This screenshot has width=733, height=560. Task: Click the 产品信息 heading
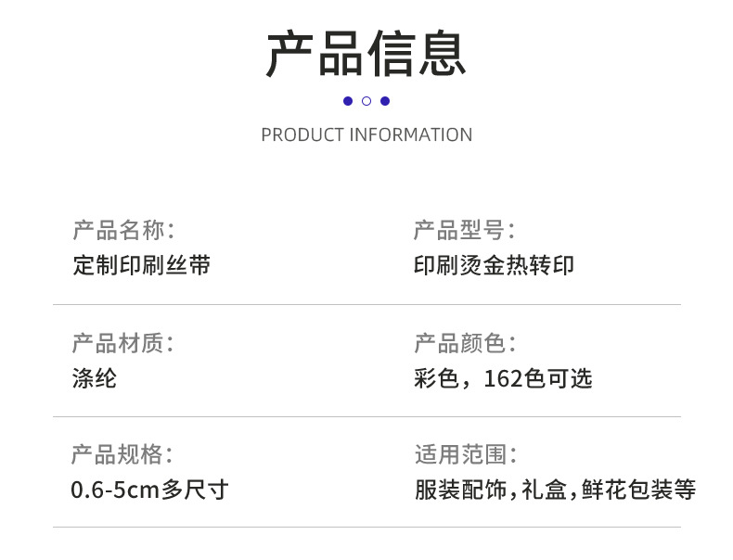[366, 53]
